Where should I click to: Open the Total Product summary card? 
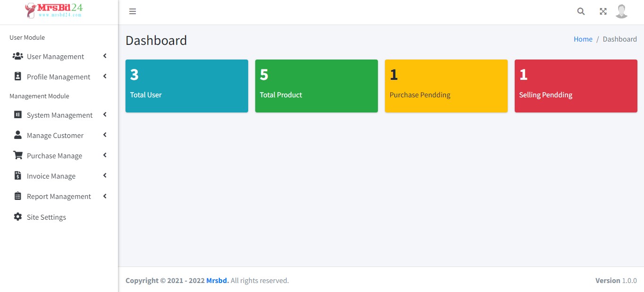tap(316, 86)
